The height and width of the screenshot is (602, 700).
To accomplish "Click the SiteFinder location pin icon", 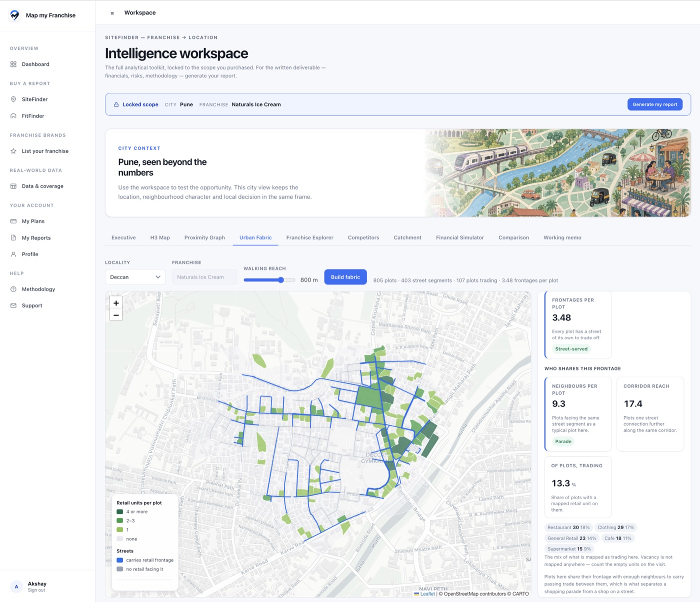I will pos(13,99).
